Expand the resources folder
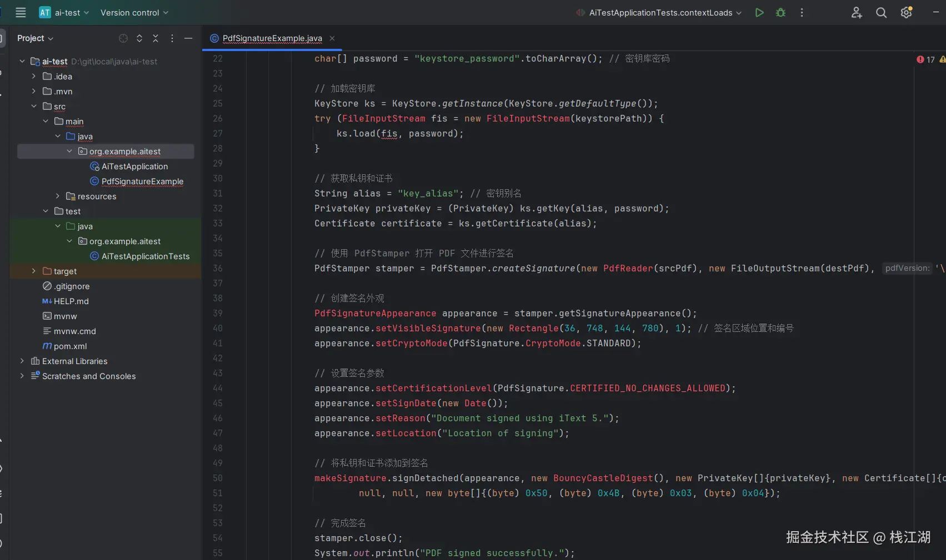Viewport: 946px width, 560px height. click(58, 196)
